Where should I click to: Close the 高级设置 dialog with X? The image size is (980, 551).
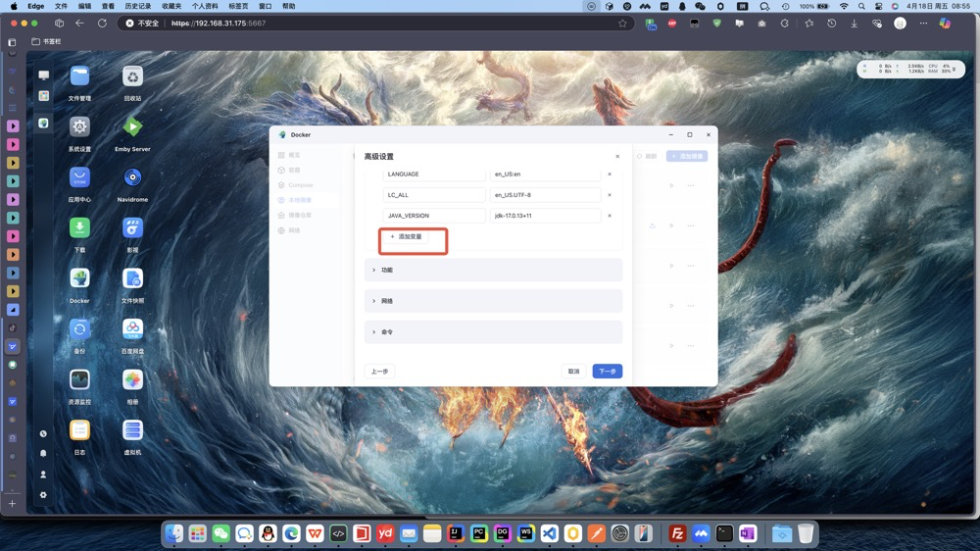point(617,156)
